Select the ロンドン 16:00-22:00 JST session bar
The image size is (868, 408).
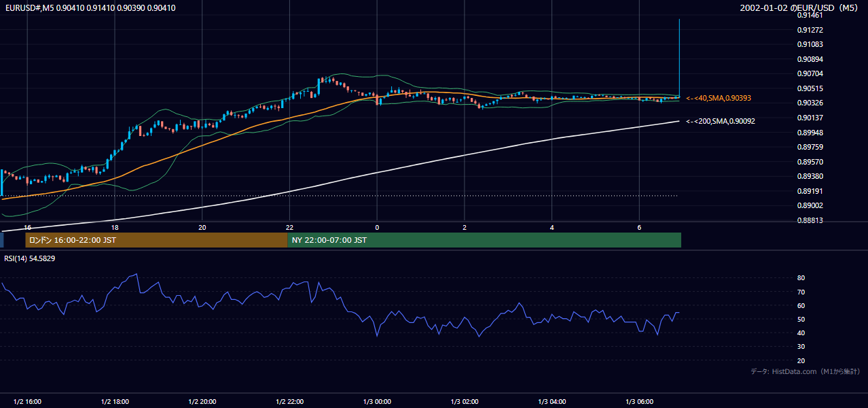(156, 240)
